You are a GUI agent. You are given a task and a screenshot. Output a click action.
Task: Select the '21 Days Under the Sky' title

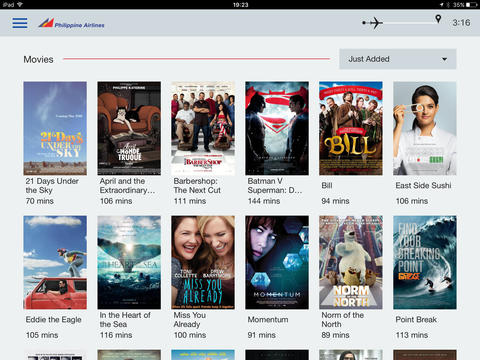click(52, 186)
